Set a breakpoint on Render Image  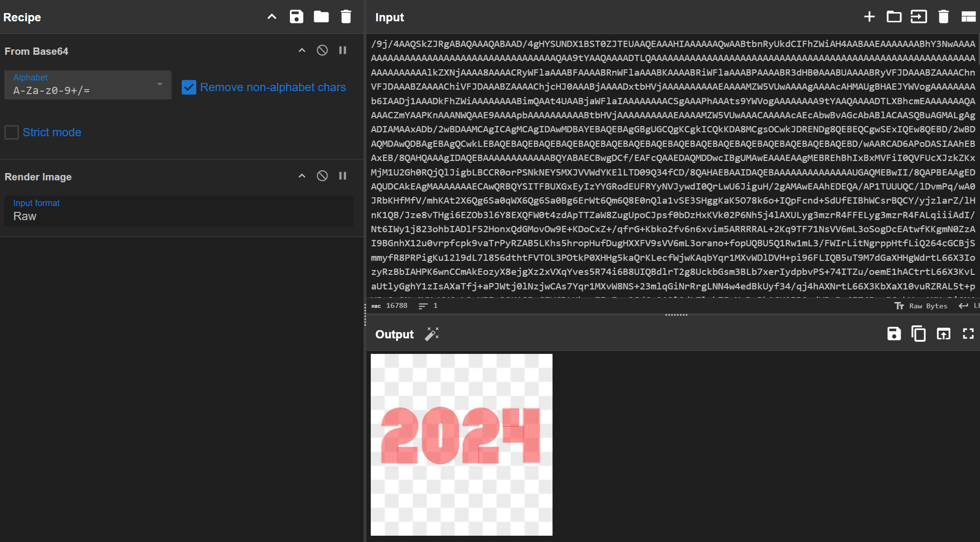343,176
